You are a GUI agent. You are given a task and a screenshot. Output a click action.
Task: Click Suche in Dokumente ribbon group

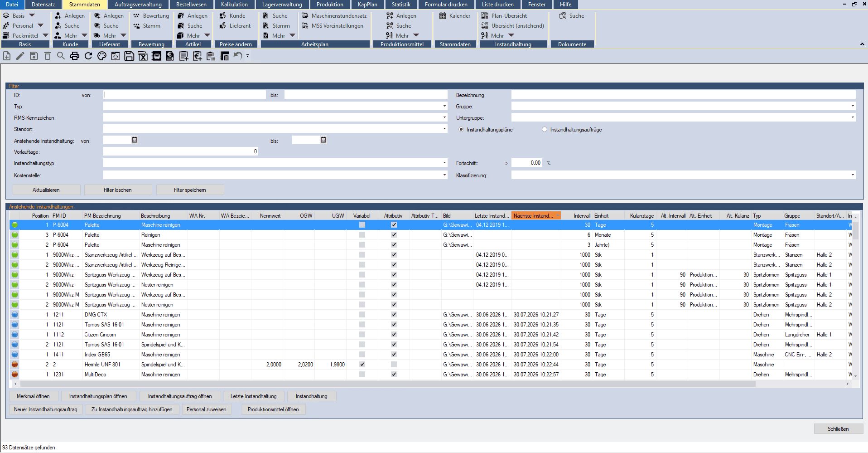click(x=572, y=16)
